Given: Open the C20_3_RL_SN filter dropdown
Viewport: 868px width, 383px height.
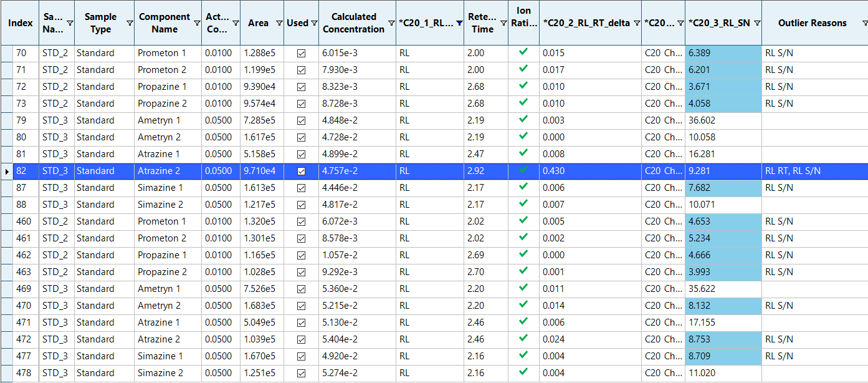Looking at the screenshot, I should (x=756, y=23).
